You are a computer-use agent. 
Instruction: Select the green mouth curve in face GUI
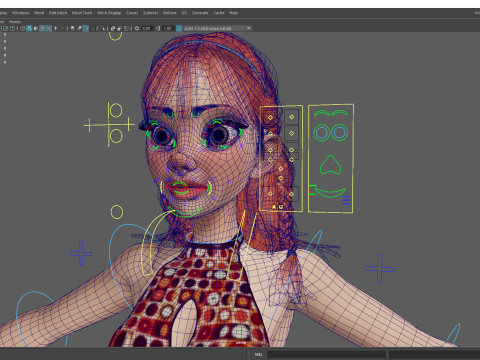point(330,192)
